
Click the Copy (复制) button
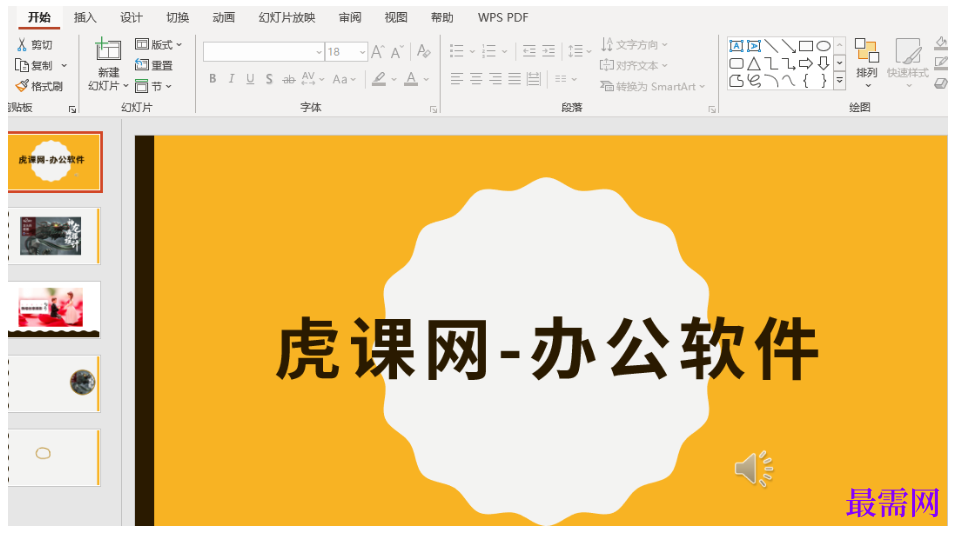pyautogui.click(x=34, y=65)
